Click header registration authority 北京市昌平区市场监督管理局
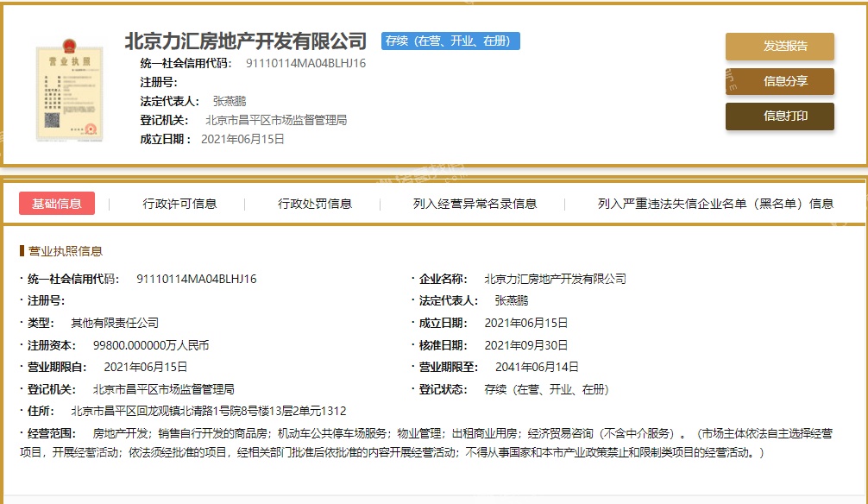 tap(276, 120)
